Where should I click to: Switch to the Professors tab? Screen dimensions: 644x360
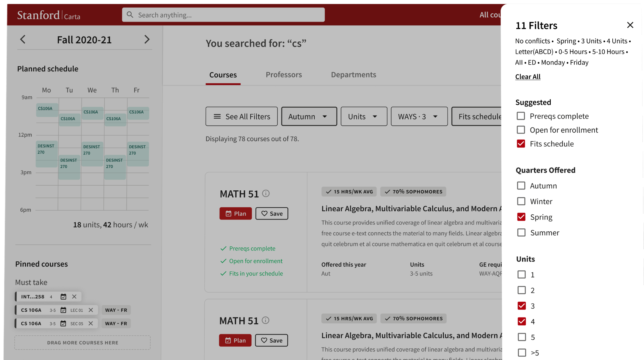pyautogui.click(x=284, y=75)
